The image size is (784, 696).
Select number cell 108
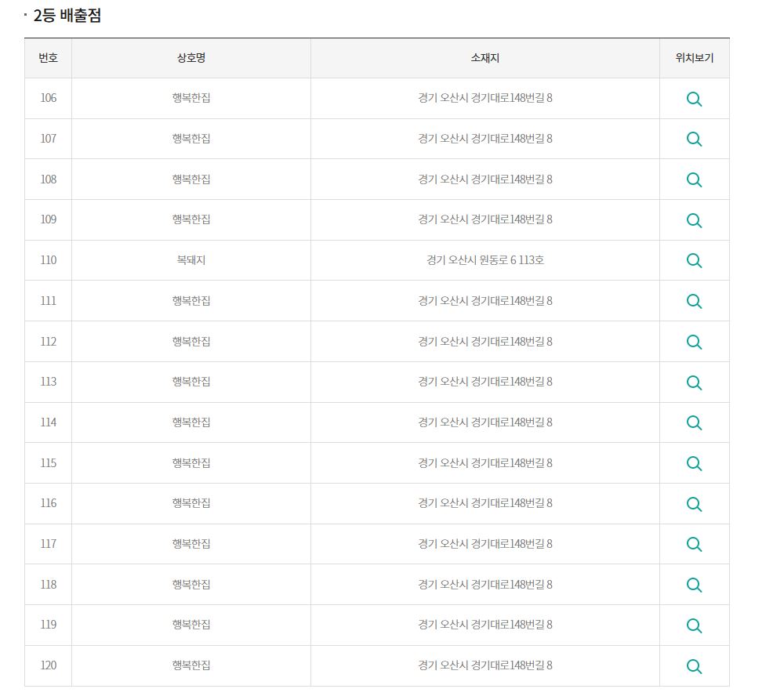[48, 179]
